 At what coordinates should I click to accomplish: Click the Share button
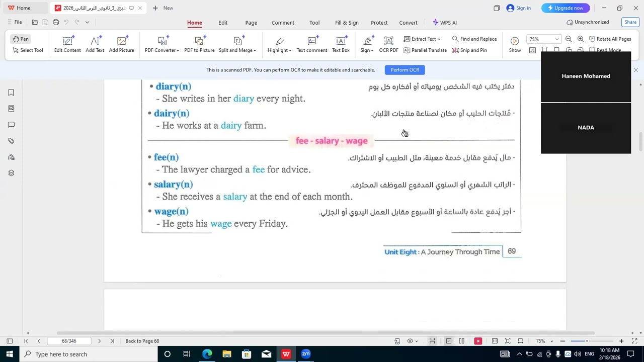(630, 22)
